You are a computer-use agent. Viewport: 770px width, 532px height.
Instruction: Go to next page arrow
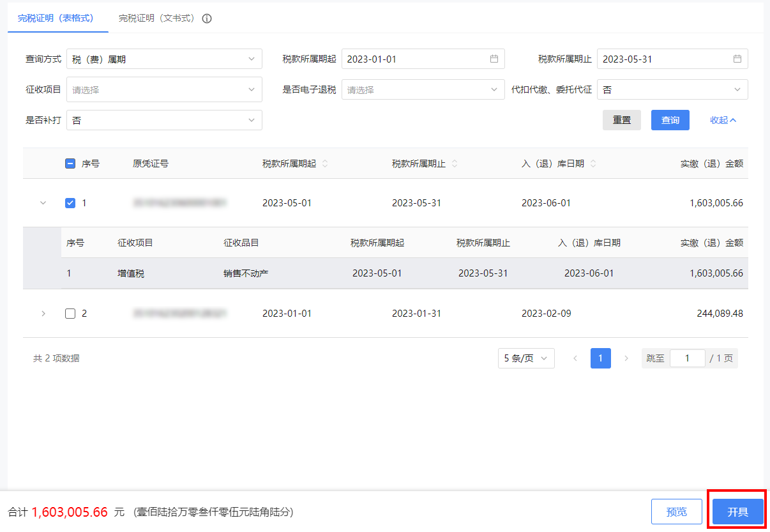(626, 358)
